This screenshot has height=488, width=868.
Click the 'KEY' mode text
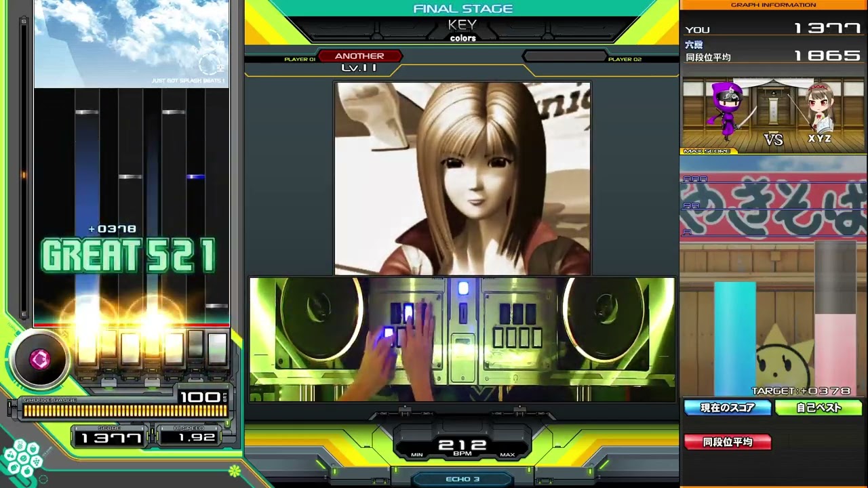[462, 25]
